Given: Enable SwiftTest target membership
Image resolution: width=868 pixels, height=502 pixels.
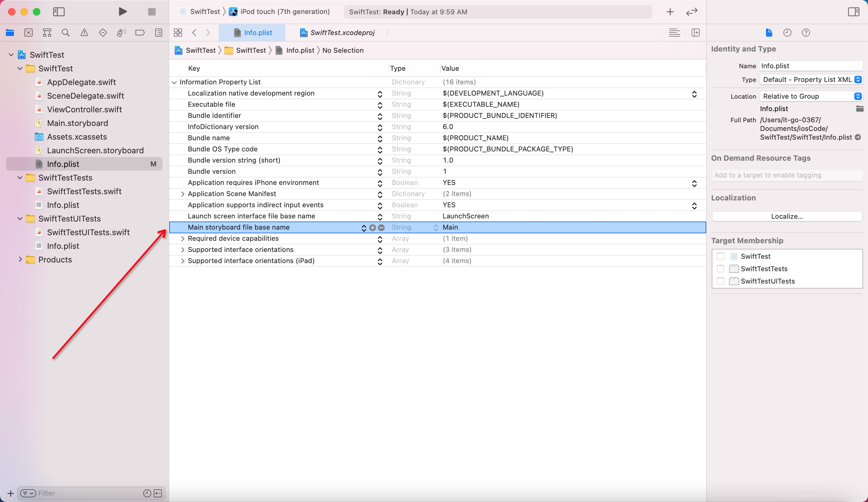Looking at the screenshot, I should pos(720,256).
